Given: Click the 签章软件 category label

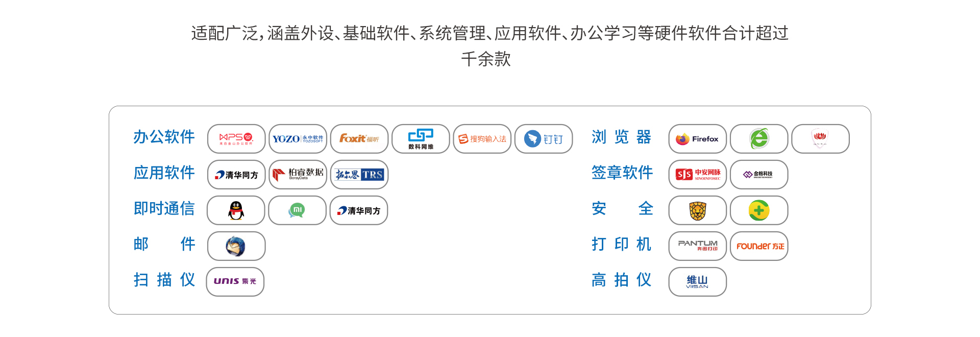Looking at the screenshot, I should pos(622,173).
